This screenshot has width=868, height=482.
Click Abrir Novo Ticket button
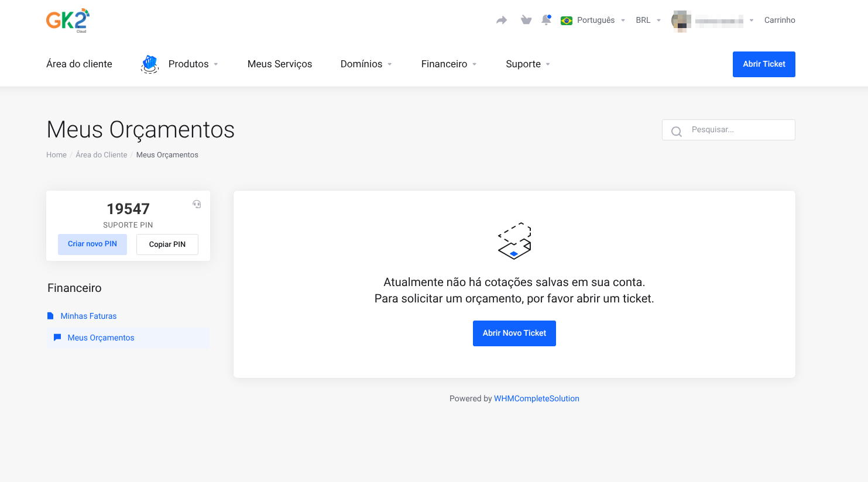coord(514,333)
